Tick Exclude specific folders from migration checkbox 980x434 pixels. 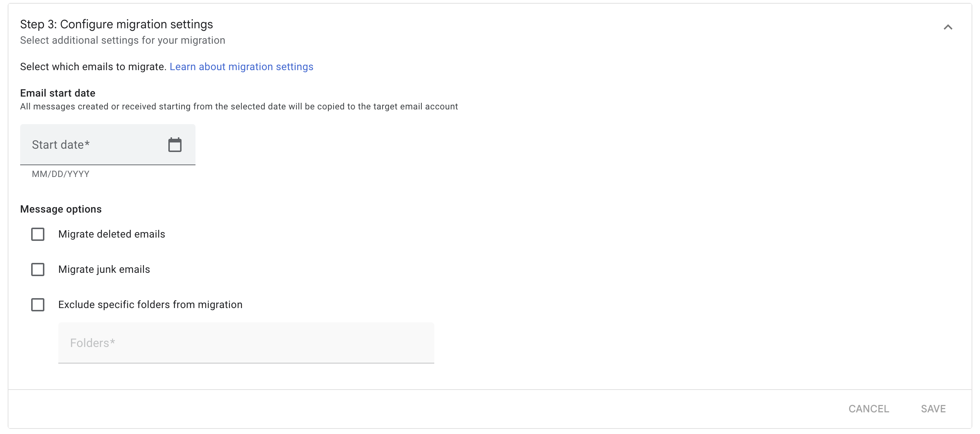pyautogui.click(x=38, y=304)
